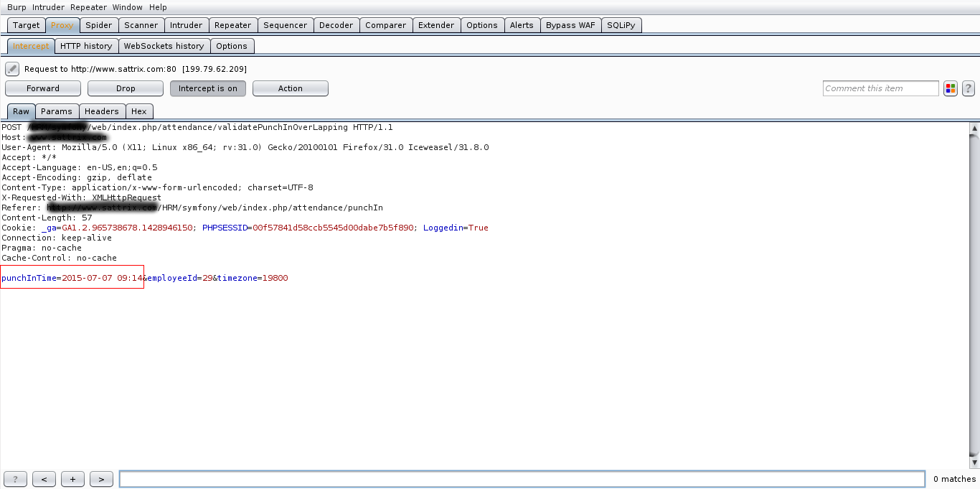This screenshot has height=489, width=980.
Task: Switch to the HTTP history tab
Action: (86, 46)
